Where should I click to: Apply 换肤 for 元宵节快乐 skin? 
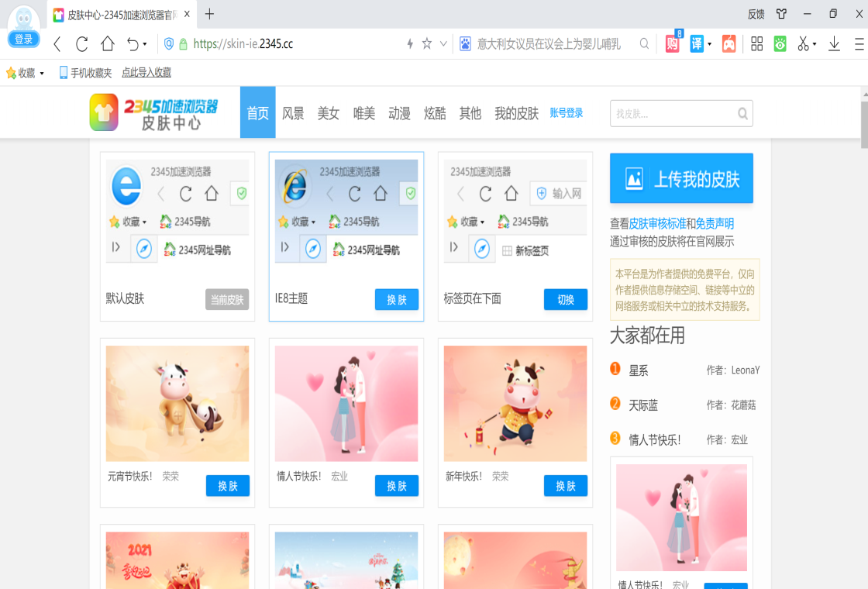228,485
